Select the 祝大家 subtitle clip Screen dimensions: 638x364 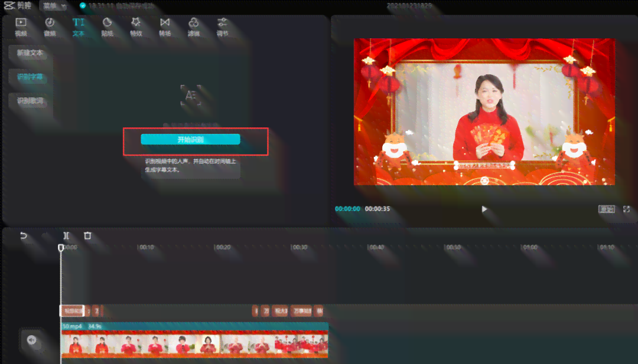tap(280, 311)
